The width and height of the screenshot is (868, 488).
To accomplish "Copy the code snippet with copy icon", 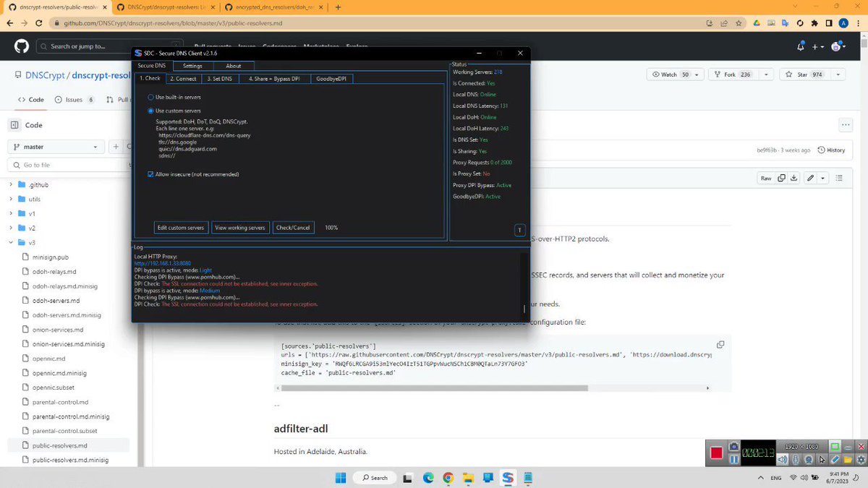I will click(720, 345).
